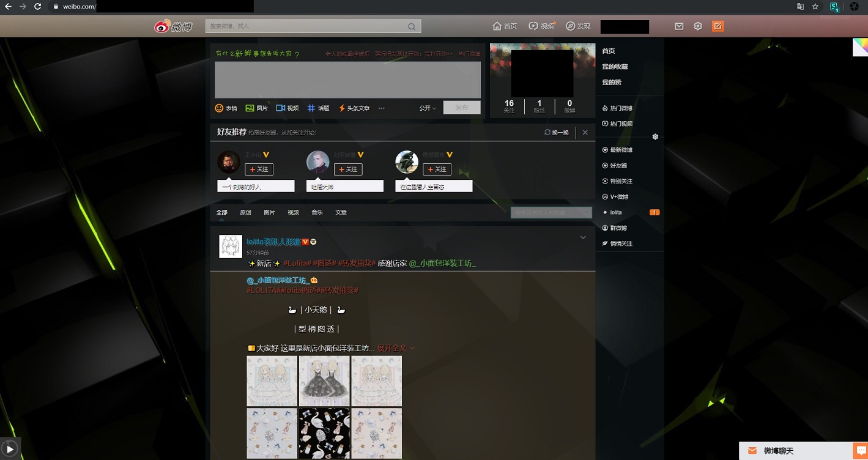Open 群微博 in the sidebar

[615, 228]
